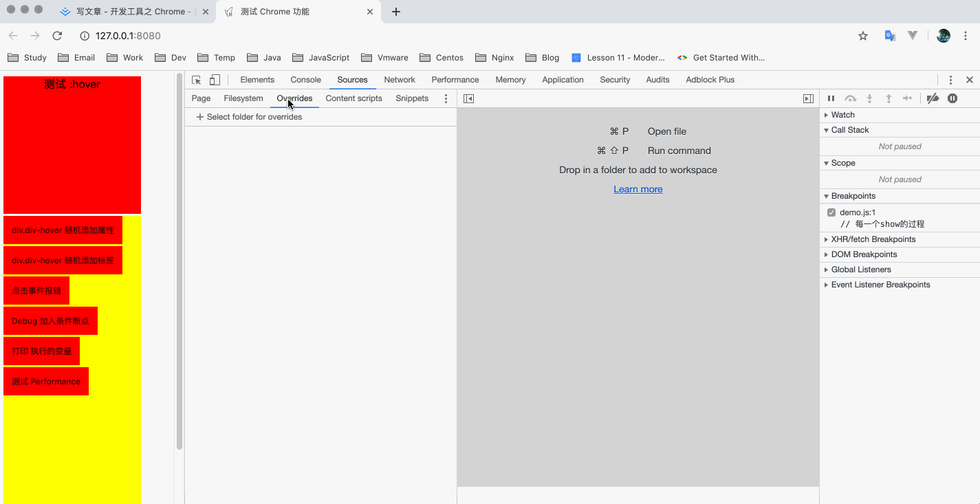
Task: Click the single step debugger icon
Action: pyautogui.click(x=908, y=98)
